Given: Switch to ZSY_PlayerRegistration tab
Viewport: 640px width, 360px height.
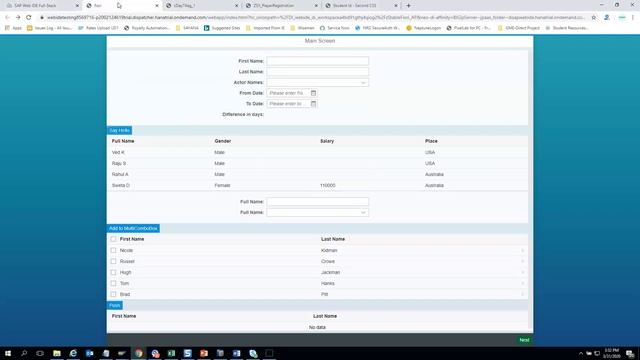Looking at the screenshot, I should tap(282, 6).
